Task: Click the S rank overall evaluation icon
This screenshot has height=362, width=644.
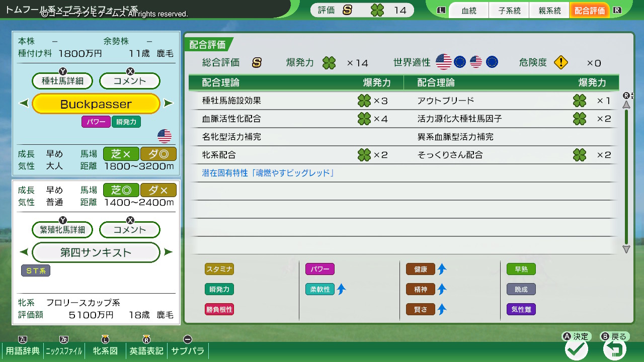Action: point(257,63)
